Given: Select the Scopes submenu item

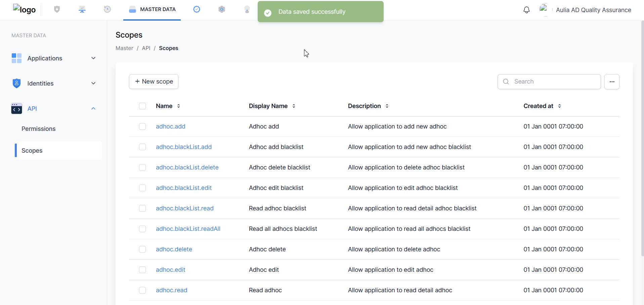Looking at the screenshot, I should tap(58, 150).
